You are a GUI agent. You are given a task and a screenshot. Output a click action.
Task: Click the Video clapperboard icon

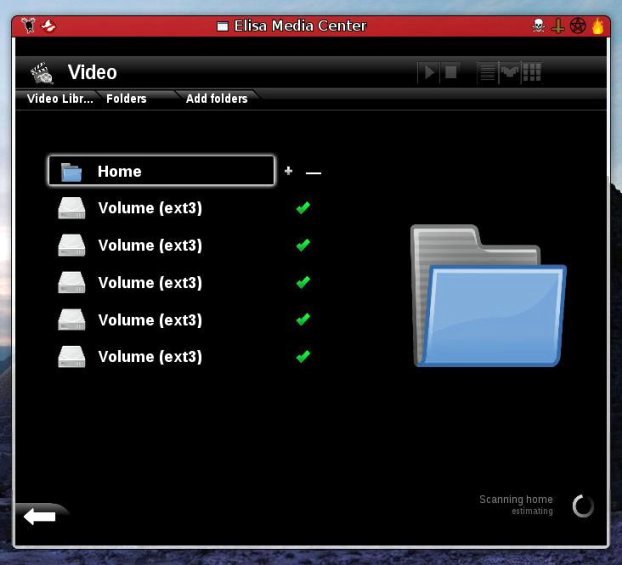42,73
